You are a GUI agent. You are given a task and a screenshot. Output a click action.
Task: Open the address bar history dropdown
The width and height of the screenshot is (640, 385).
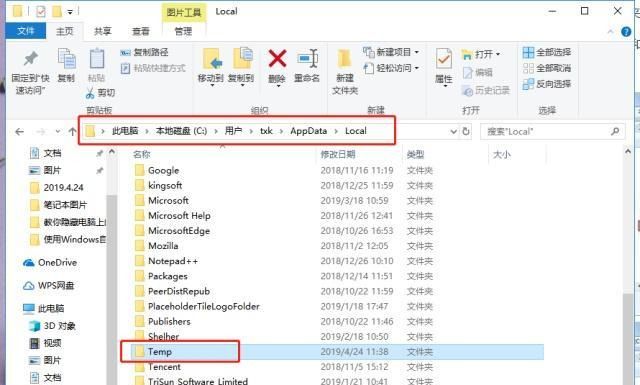point(453,131)
